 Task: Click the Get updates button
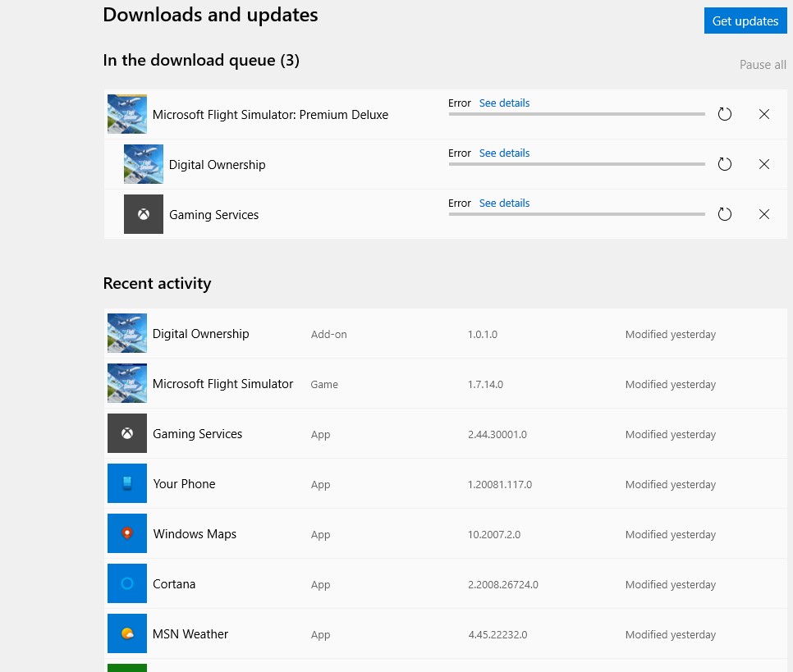pyautogui.click(x=745, y=21)
